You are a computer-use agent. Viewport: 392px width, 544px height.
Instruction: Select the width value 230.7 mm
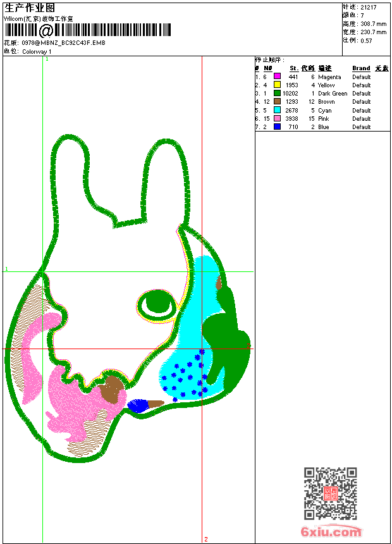[x=373, y=32]
